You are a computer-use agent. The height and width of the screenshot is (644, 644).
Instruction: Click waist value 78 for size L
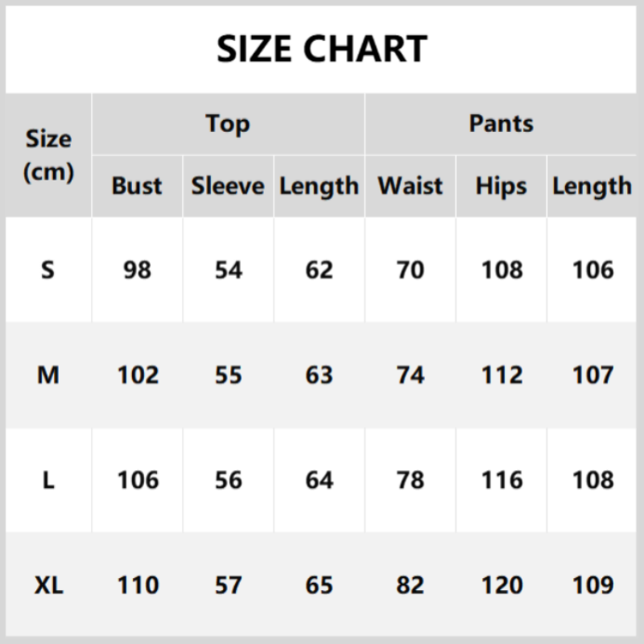tap(410, 480)
